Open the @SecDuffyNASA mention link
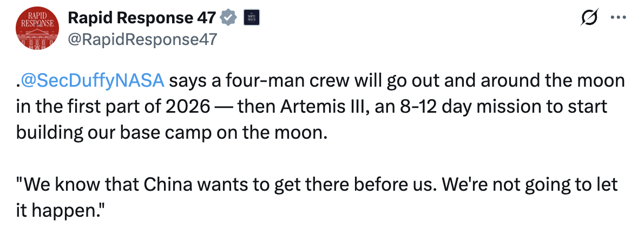The width and height of the screenshot is (644, 233). pyautogui.click(x=93, y=81)
